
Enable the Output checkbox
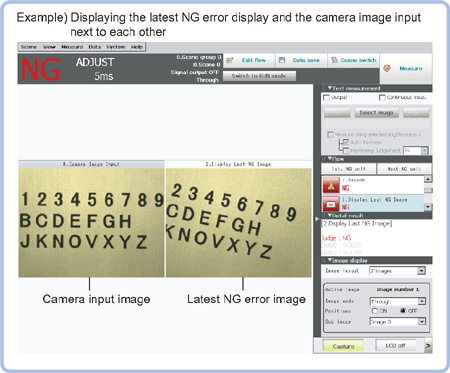(x=327, y=98)
